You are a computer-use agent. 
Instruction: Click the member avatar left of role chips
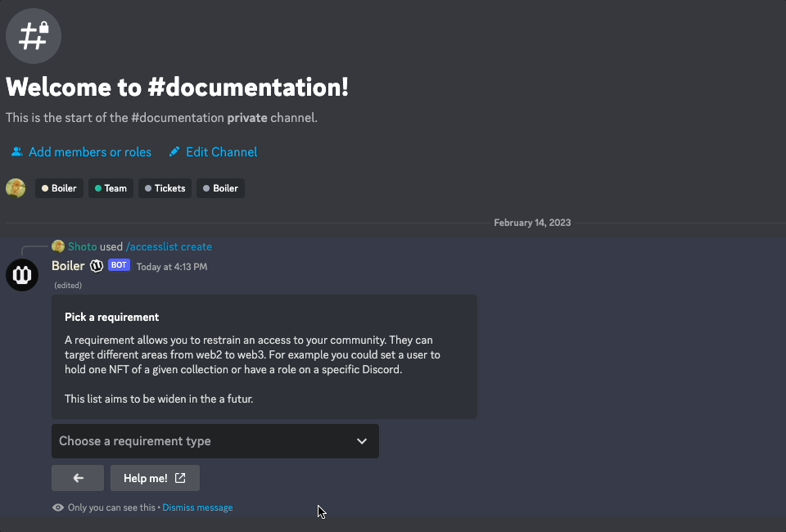coord(16,188)
